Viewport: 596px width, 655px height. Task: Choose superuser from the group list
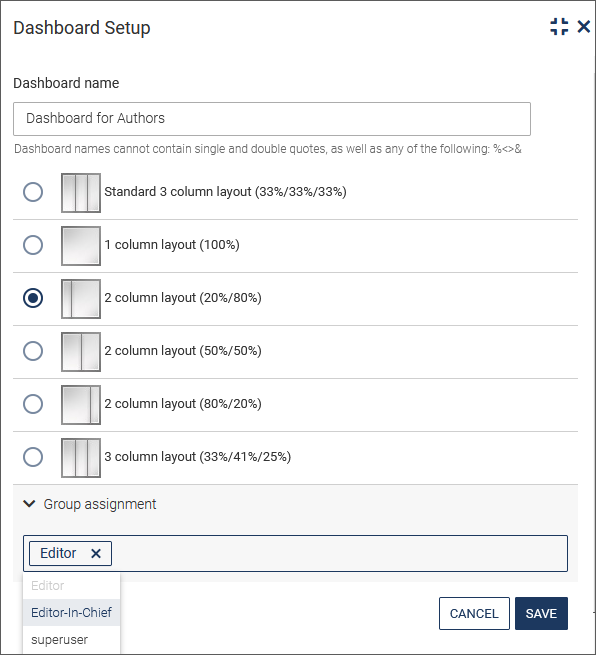71,640
